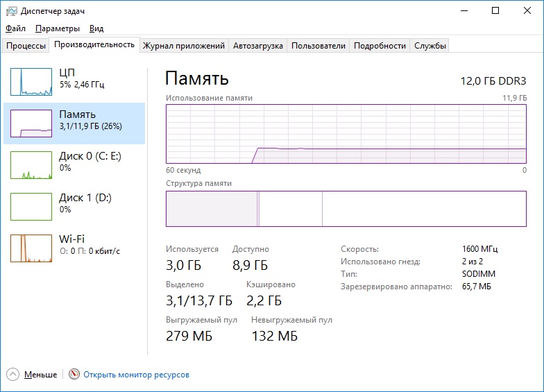The image size is (544, 392).
Task: Click the resource monitor icon
Action: (74, 374)
